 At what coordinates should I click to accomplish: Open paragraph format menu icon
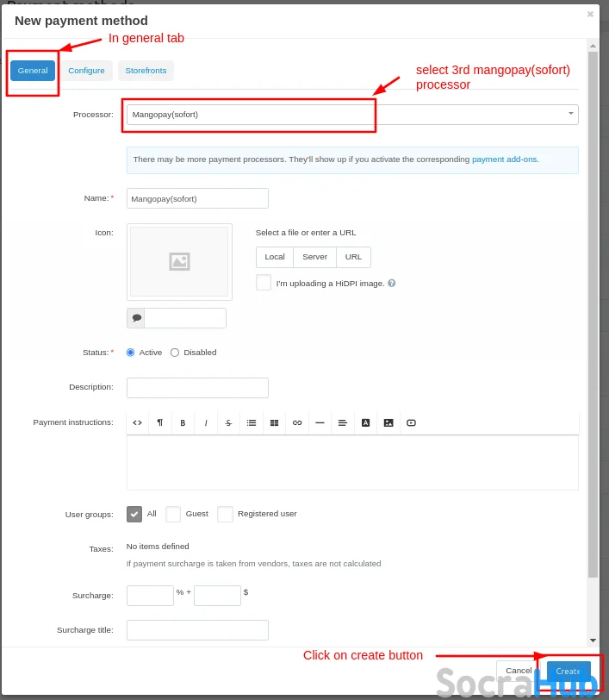pos(160,422)
